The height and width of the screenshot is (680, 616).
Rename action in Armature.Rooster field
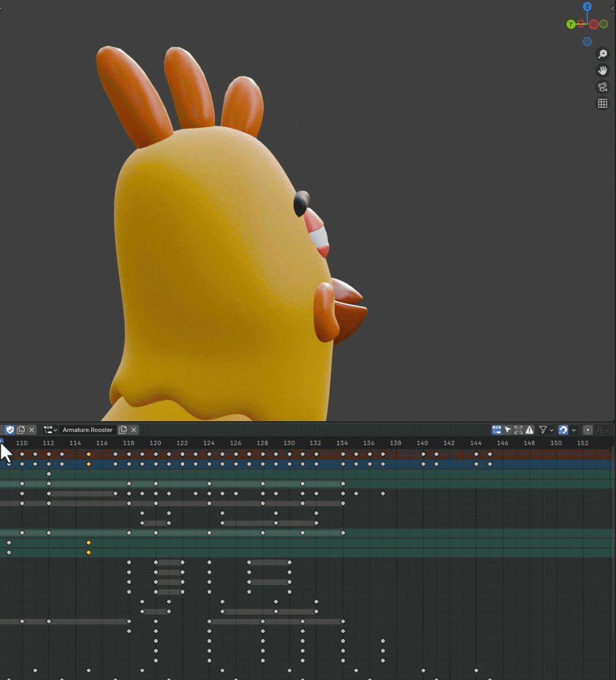87,430
